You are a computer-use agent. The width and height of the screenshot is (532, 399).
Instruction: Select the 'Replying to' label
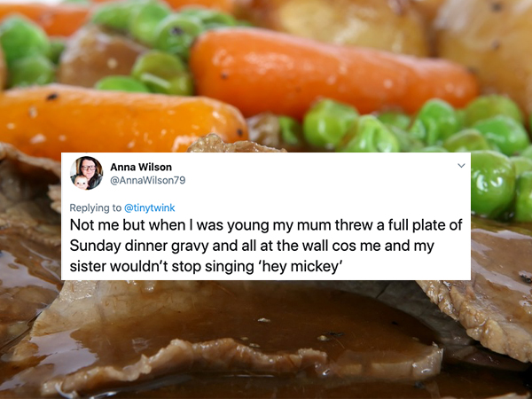pyautogui.click(x=96, y=207)
